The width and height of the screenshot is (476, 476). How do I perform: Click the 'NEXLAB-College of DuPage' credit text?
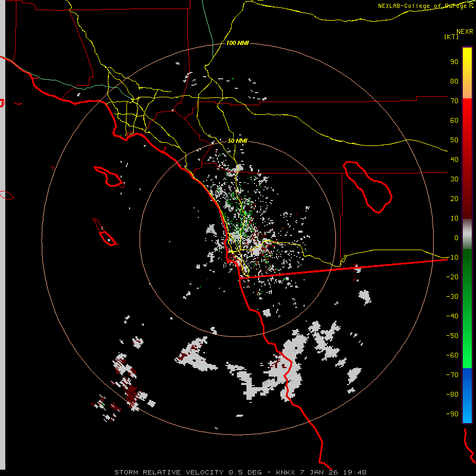422,6
